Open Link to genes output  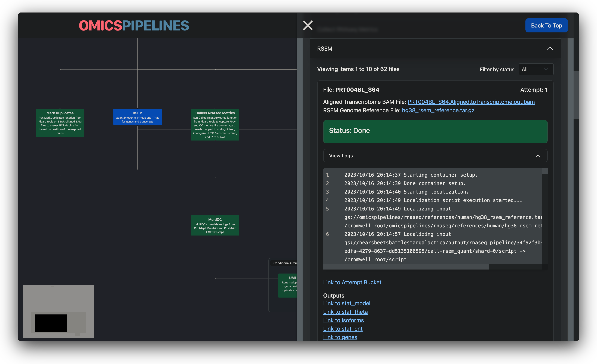(x=340, y=337)
